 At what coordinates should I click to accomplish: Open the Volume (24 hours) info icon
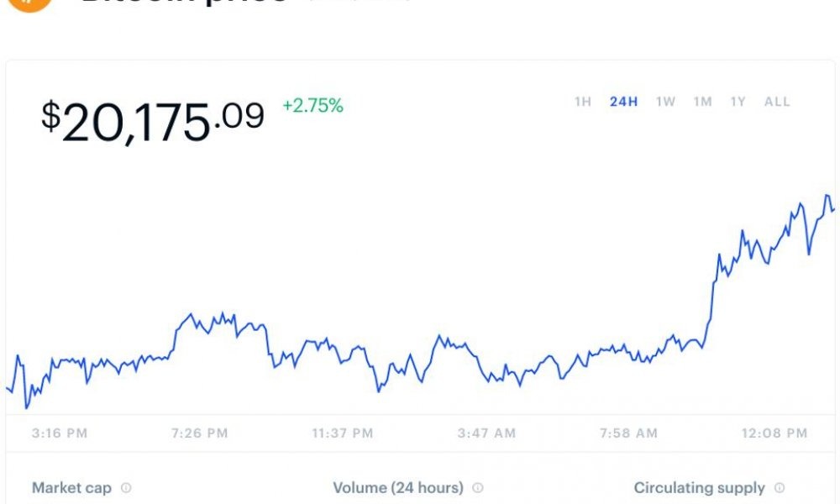478,488
